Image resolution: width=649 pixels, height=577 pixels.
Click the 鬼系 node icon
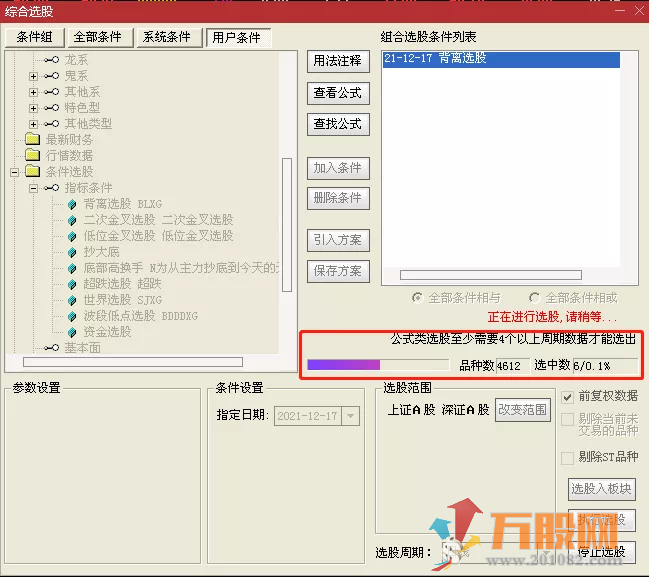[51, 76]
